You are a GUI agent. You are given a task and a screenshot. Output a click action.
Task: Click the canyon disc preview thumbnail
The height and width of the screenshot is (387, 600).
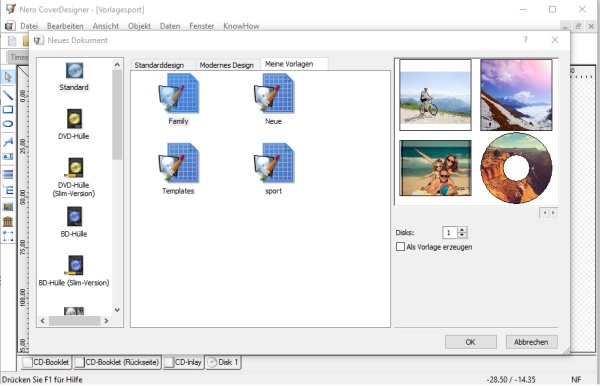pyautogui.click(x=516, y=168)
